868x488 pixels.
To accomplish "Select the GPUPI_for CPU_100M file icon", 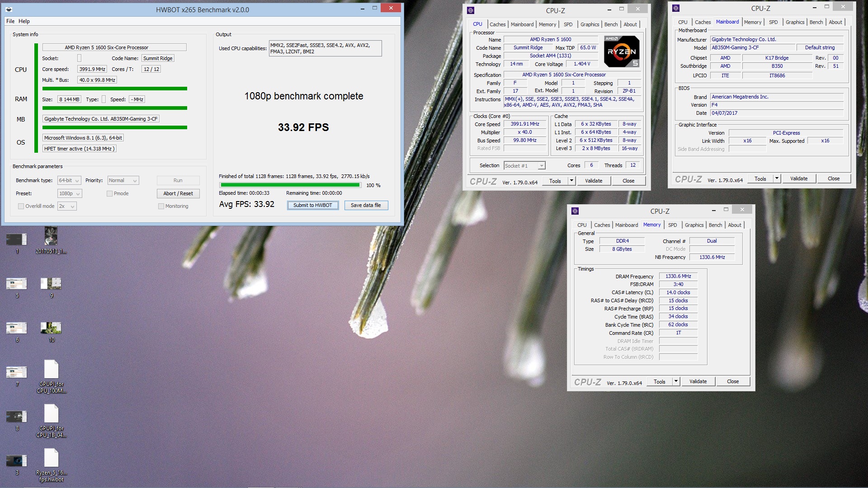I will pyautogui.click(x=51, y=376).
